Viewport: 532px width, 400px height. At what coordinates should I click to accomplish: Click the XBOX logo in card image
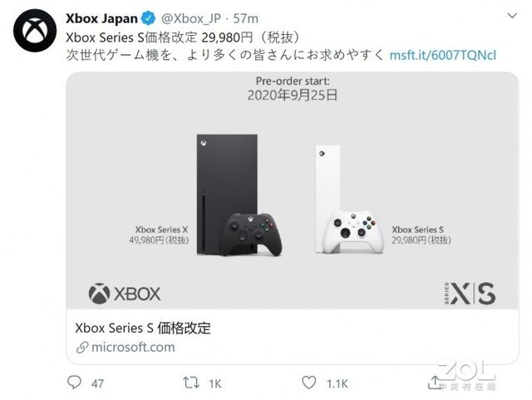coord(124,294)
